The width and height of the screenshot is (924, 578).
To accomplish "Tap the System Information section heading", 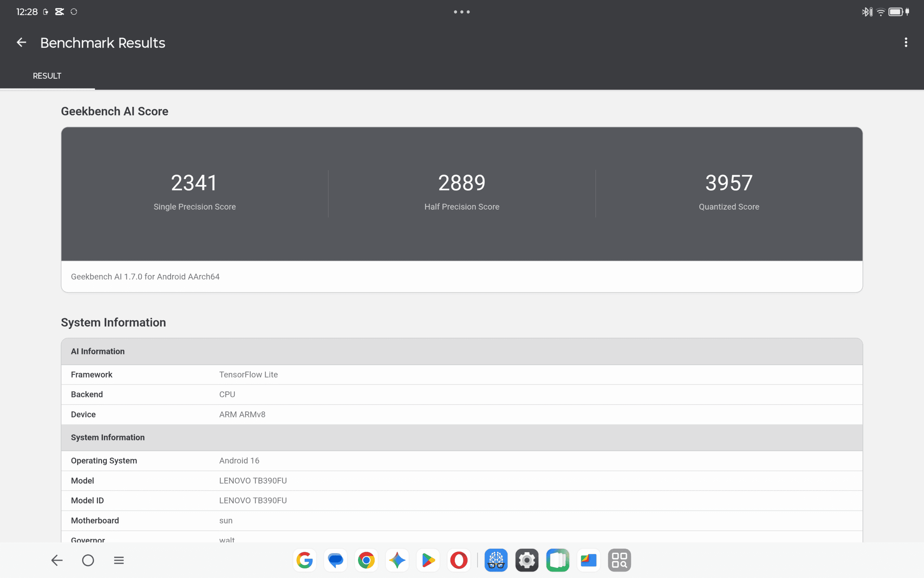I will click(113, 322).
